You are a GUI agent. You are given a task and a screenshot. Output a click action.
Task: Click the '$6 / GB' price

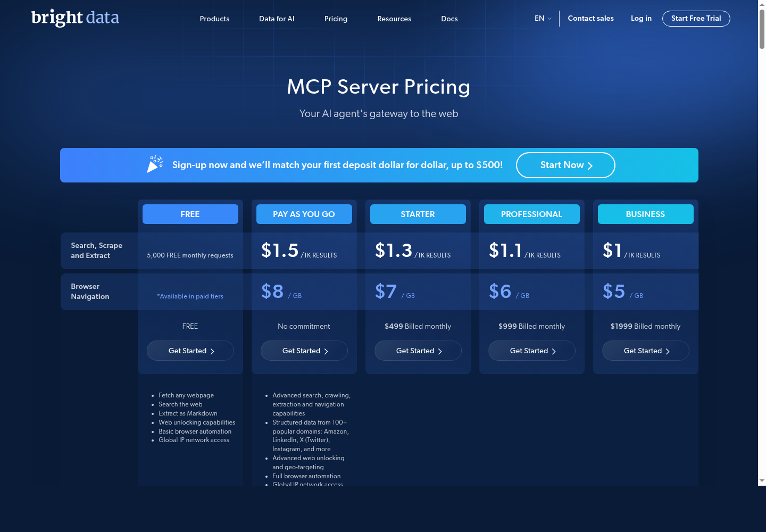point(509,292)
